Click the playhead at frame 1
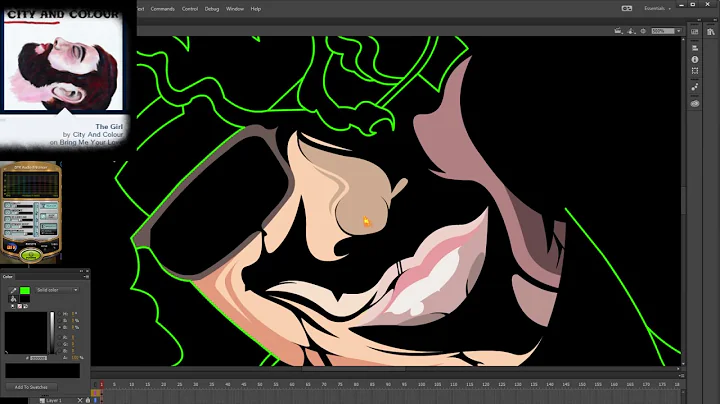This screenshot has width=720, height=404. pos(101,384)
